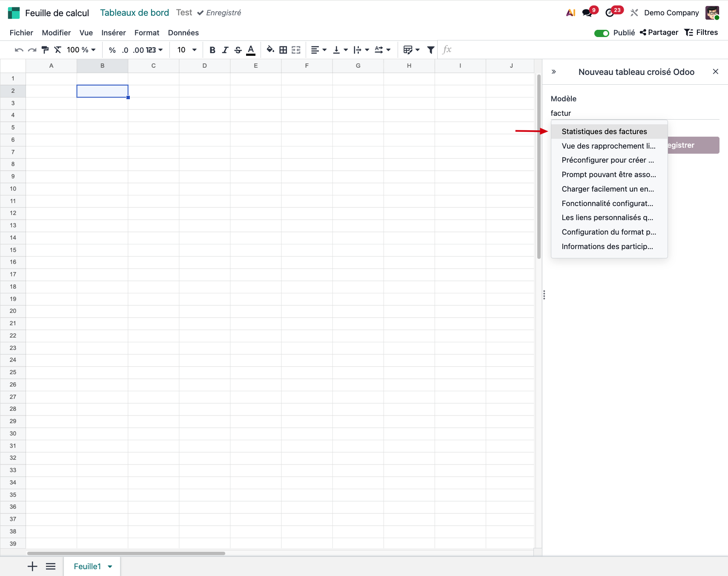This screenshot has width=728, height=576.
Task: Go to Tableaux de bord link
Action: 135,13
